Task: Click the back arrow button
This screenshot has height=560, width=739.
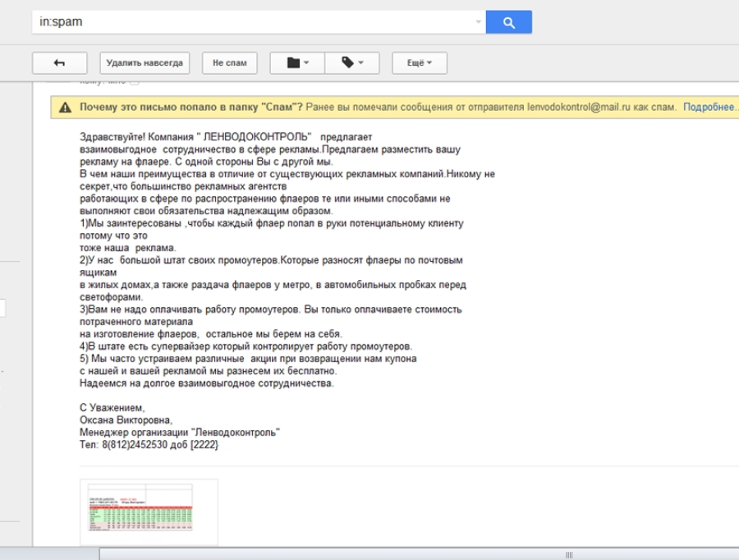Action: click(59, 62)
